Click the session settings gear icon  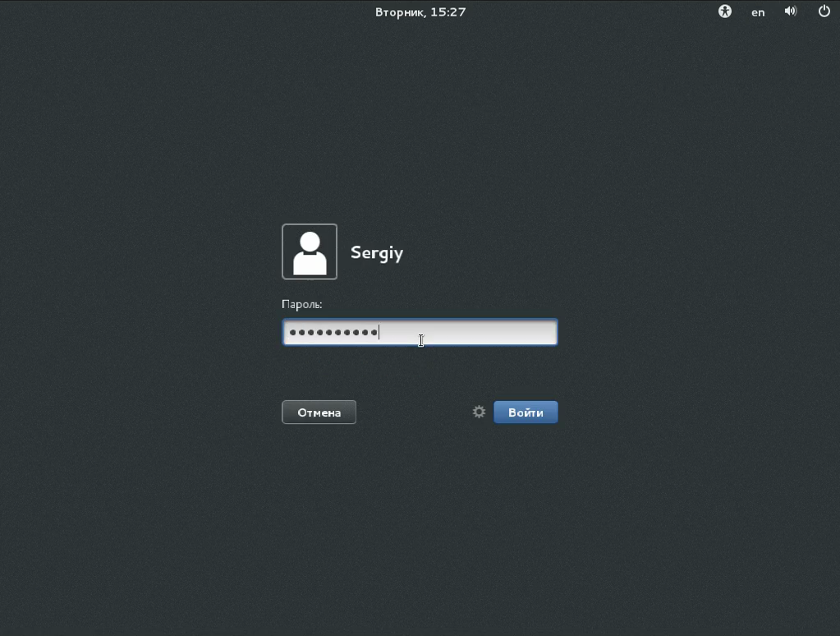[480, 412]
